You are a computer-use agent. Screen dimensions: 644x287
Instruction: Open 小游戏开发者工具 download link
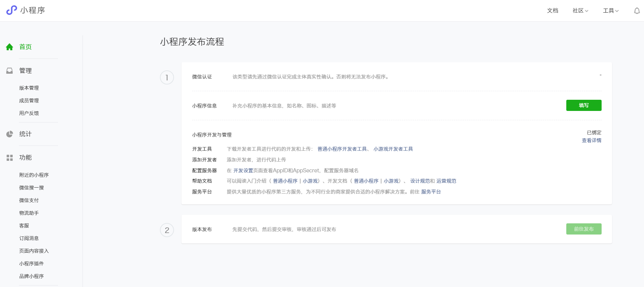[x=393, y=149]
